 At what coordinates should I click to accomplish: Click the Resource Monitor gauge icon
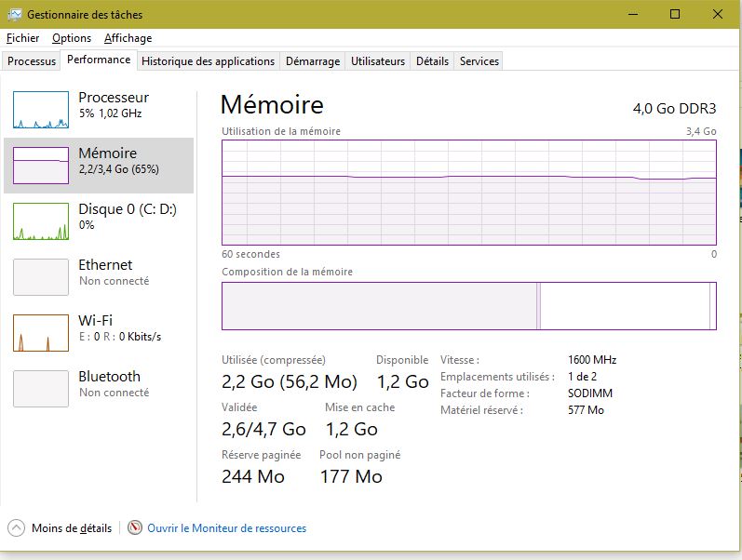click(135, 528)
